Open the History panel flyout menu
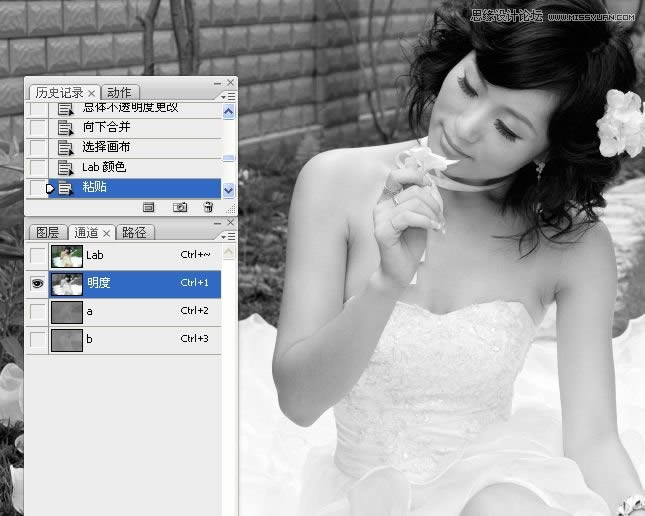 pyautogui.click(x=230, y=96)
